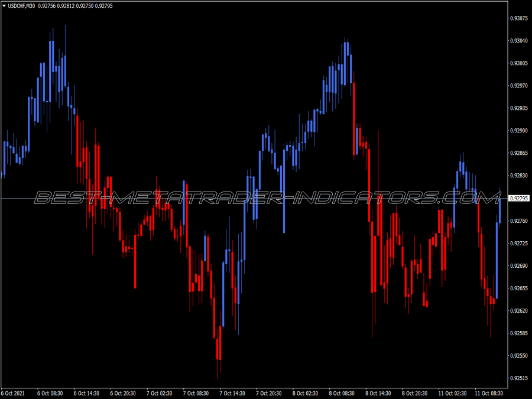532x399 pixels.
Task: Select the 0.92760 price axis label
Action: point(519,221)
